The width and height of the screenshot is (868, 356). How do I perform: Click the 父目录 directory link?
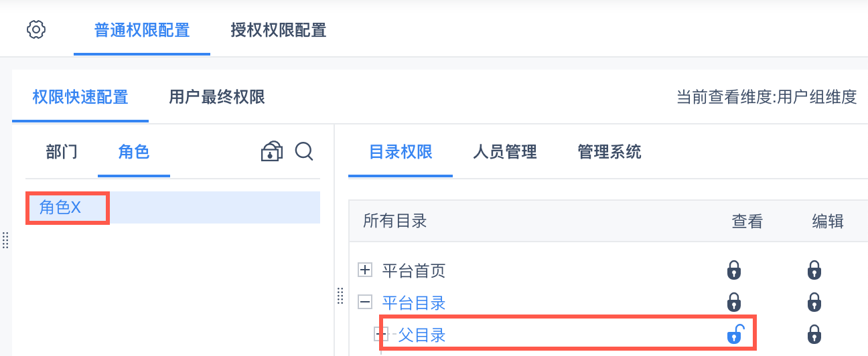[x=422, y=334]
